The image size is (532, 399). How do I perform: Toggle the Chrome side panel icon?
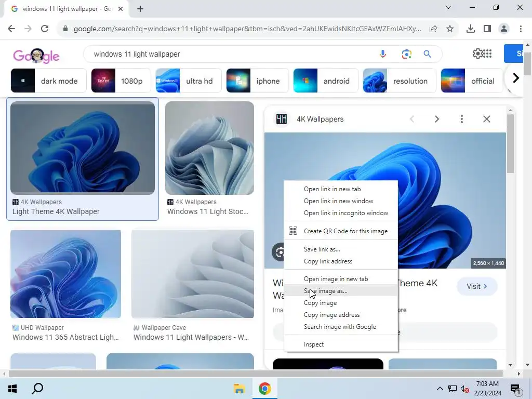click(x=487, y=29)
